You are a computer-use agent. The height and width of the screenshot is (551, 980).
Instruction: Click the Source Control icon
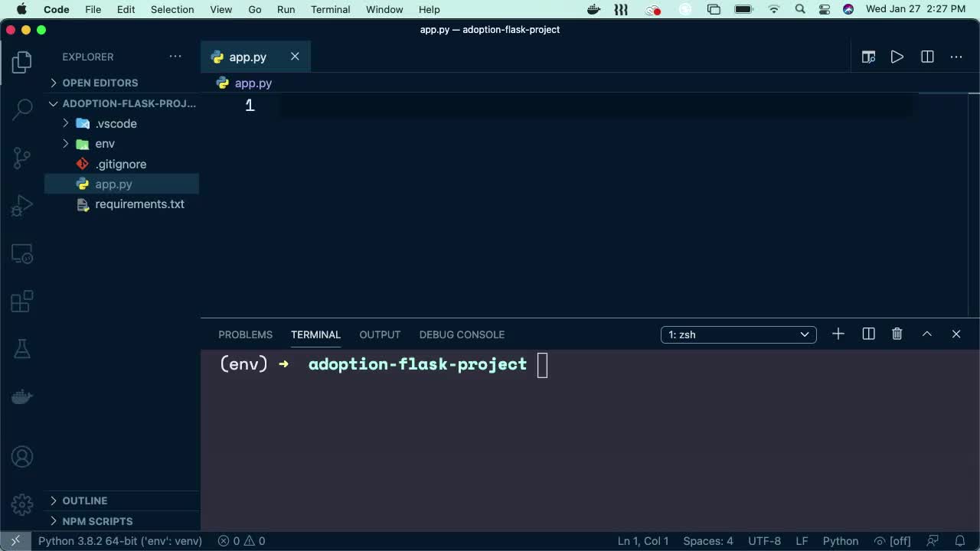click(21, 157)
